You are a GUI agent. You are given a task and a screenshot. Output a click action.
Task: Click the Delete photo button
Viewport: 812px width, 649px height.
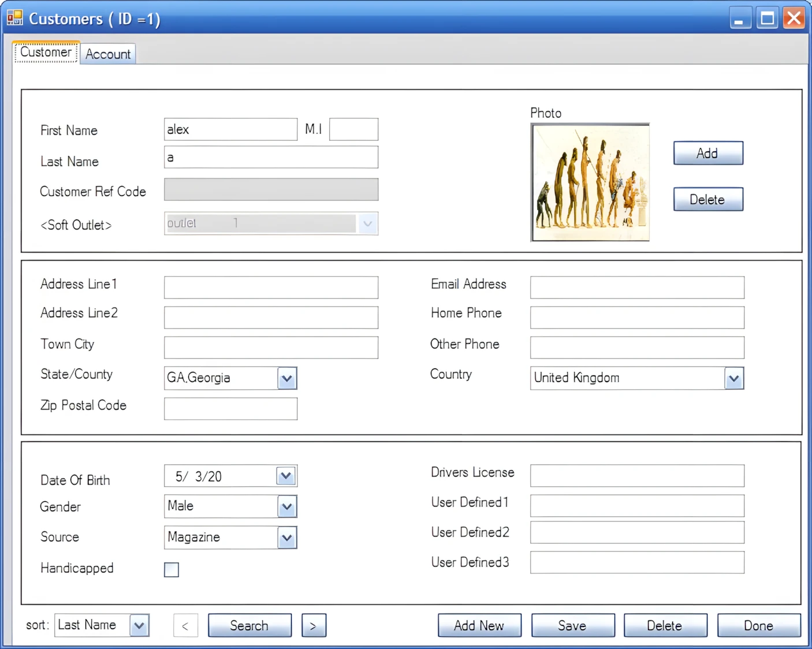coord(708,200)
